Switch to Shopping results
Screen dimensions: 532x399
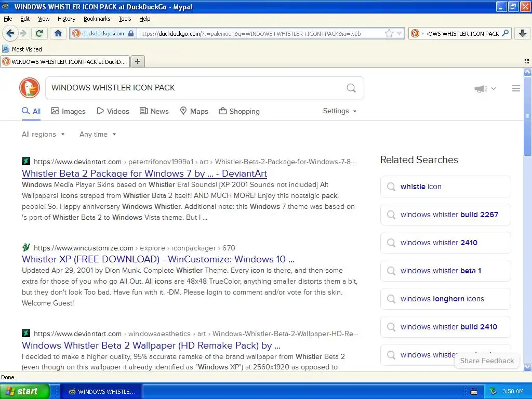239,111
